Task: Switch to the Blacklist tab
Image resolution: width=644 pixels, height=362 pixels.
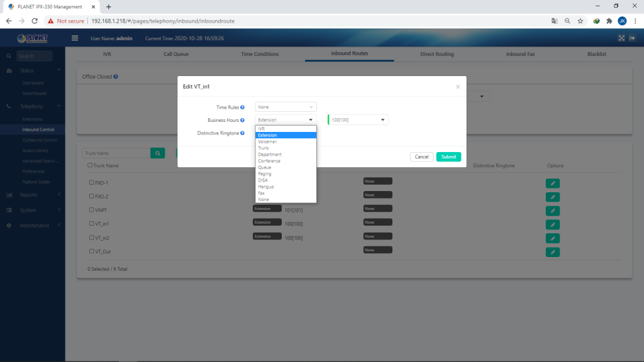Action: [596, 54]
